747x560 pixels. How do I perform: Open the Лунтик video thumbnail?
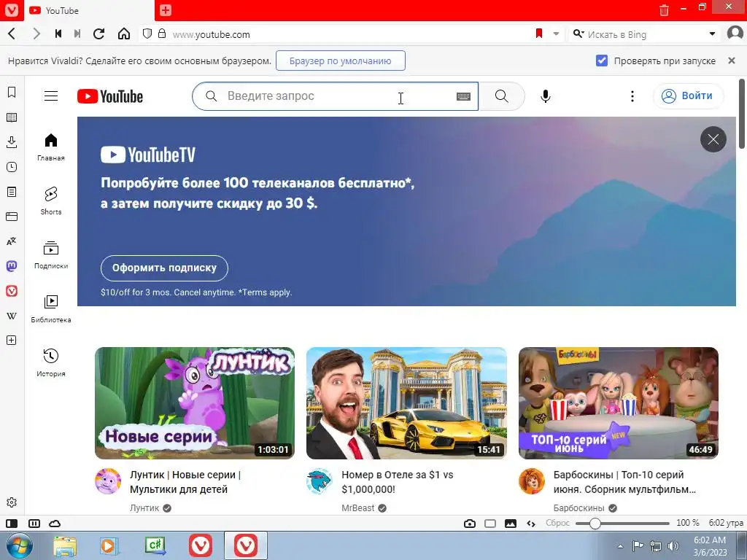click(x=194, y=402)
